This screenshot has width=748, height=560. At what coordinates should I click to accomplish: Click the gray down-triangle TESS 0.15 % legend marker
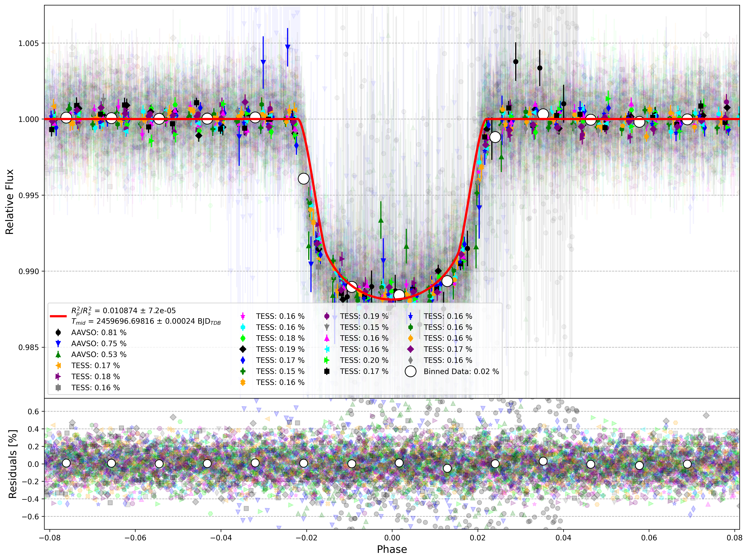coord(327,327)
